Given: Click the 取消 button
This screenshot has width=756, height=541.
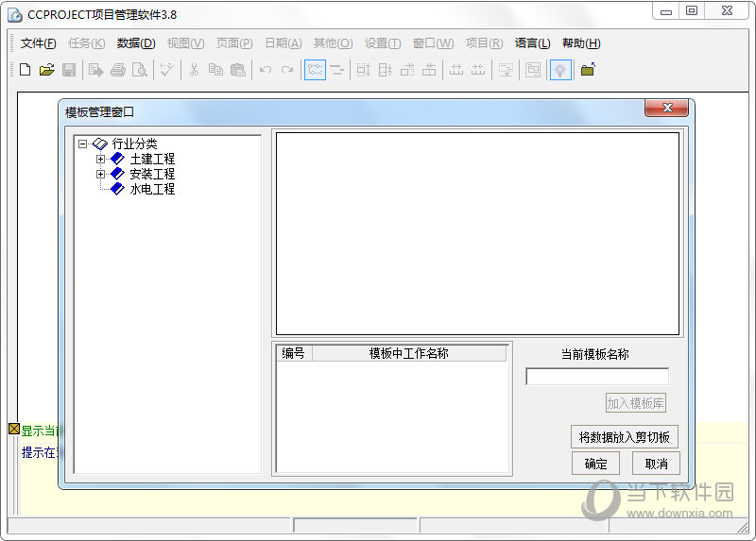Looking at the screenshot, I should (656, 464).
